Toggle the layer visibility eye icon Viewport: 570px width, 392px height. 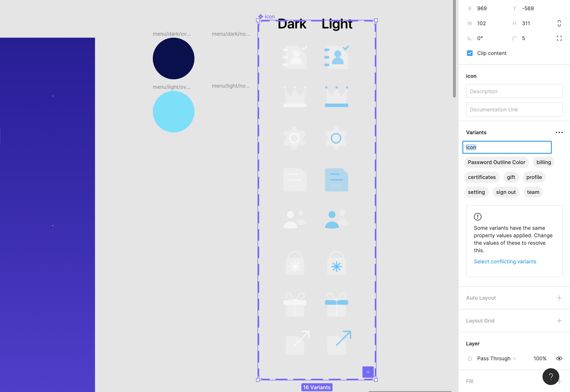560,358
